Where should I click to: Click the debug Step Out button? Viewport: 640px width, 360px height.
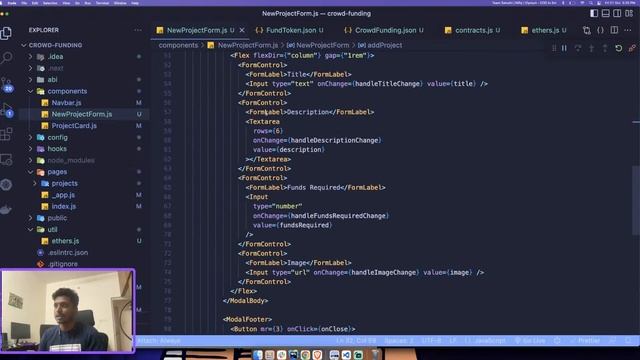click(x=605, y=48)
